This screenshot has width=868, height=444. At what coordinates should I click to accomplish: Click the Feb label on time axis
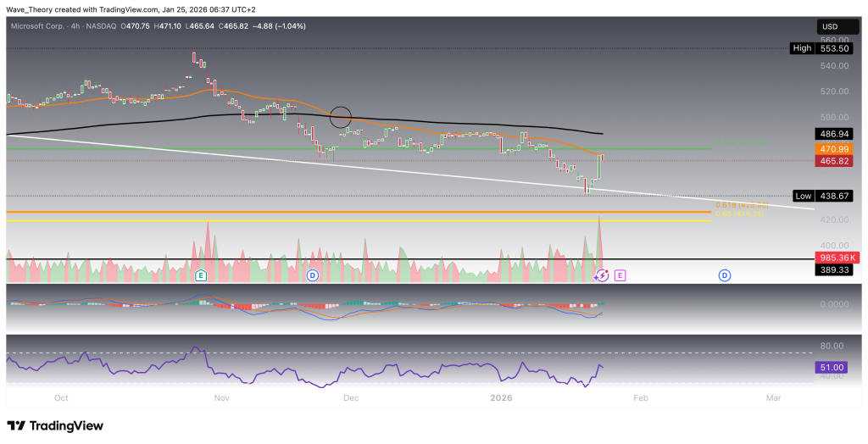641,397
